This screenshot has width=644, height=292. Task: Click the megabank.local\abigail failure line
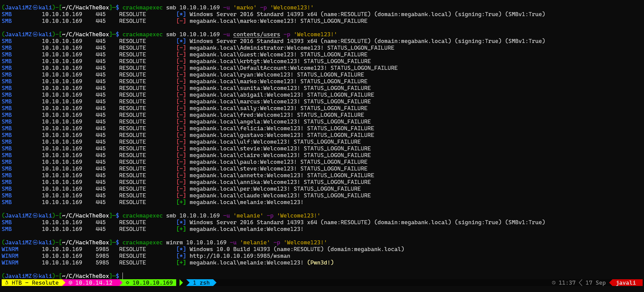tap(282, 95)
